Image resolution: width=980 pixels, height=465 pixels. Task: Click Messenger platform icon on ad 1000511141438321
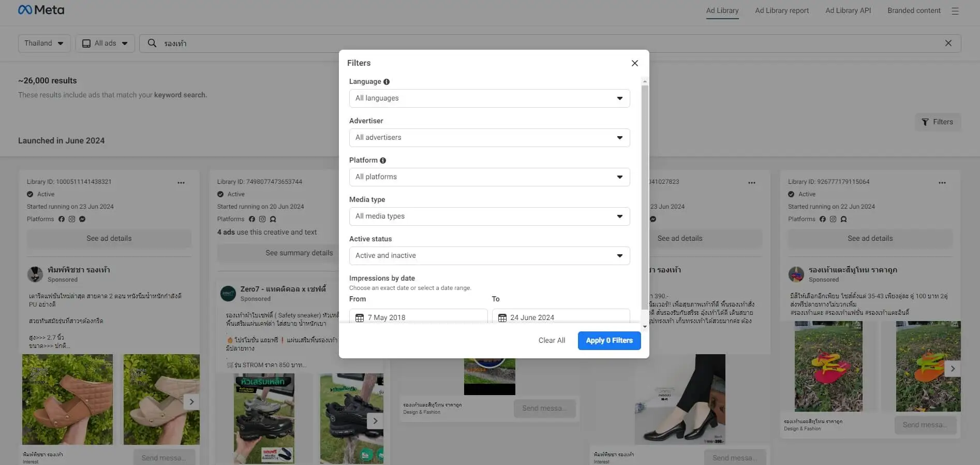pos(82,219)
